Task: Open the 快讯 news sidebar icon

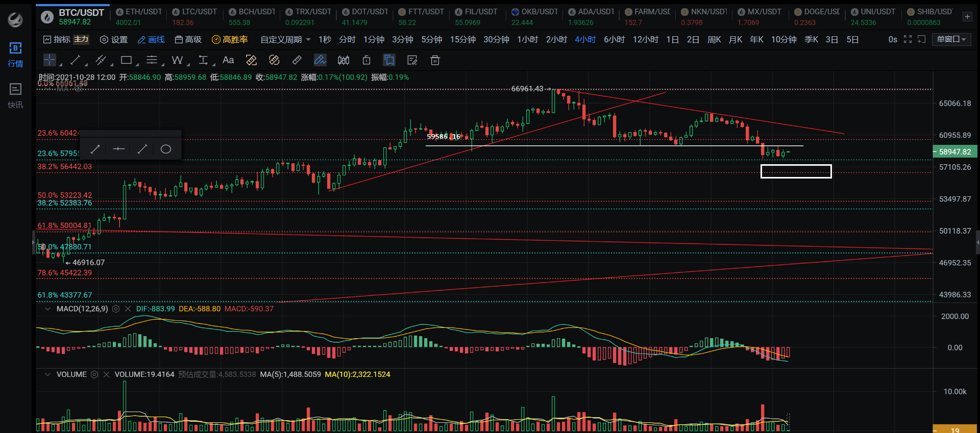Action: [x=15, y=95]
